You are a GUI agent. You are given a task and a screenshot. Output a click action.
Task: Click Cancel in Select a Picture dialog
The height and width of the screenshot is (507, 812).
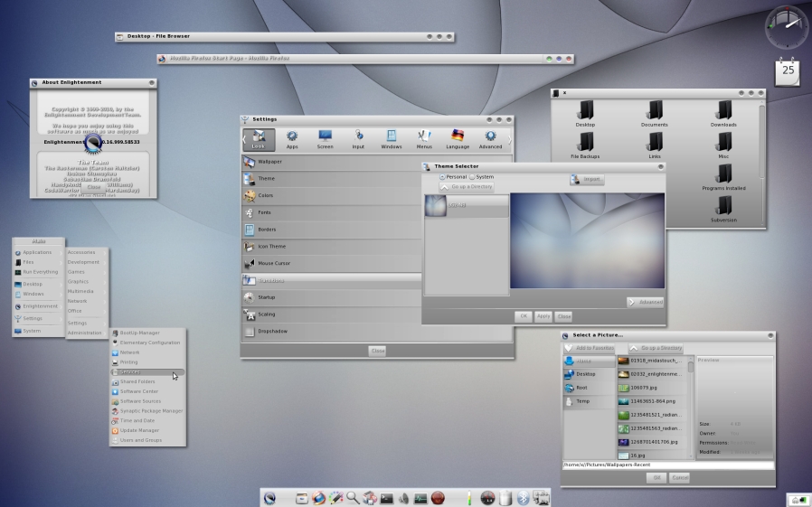click(x=679, y=478)
